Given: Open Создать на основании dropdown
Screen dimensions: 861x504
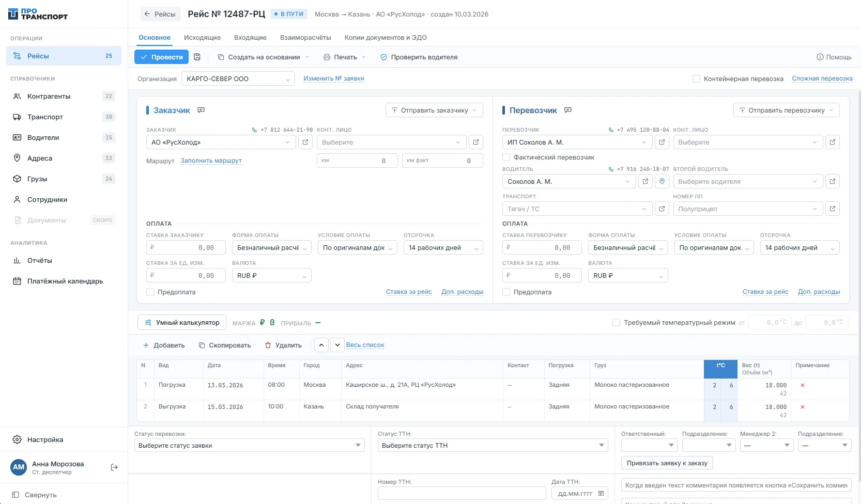Looking at the screenshot, I should 263,57.
